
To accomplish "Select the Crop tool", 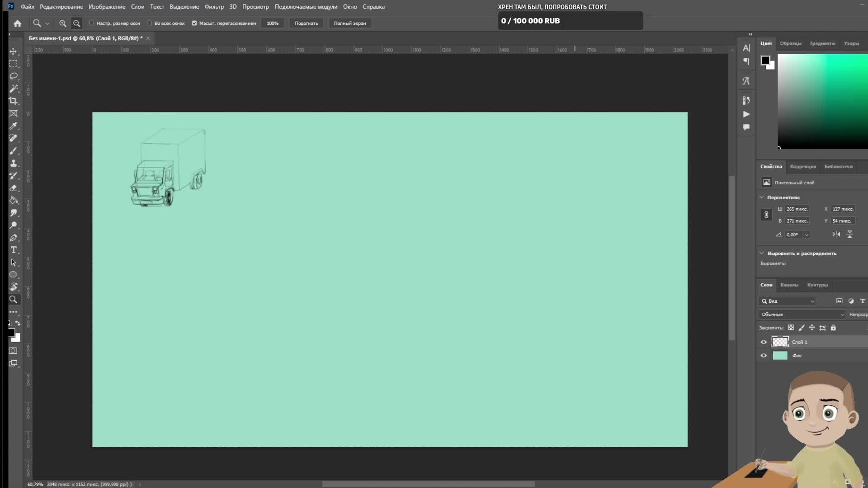I will coord(14,101).
